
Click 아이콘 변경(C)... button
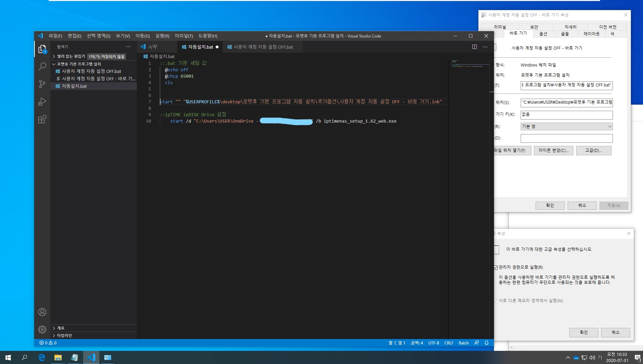pyautogui.click(x=553, y=151)
